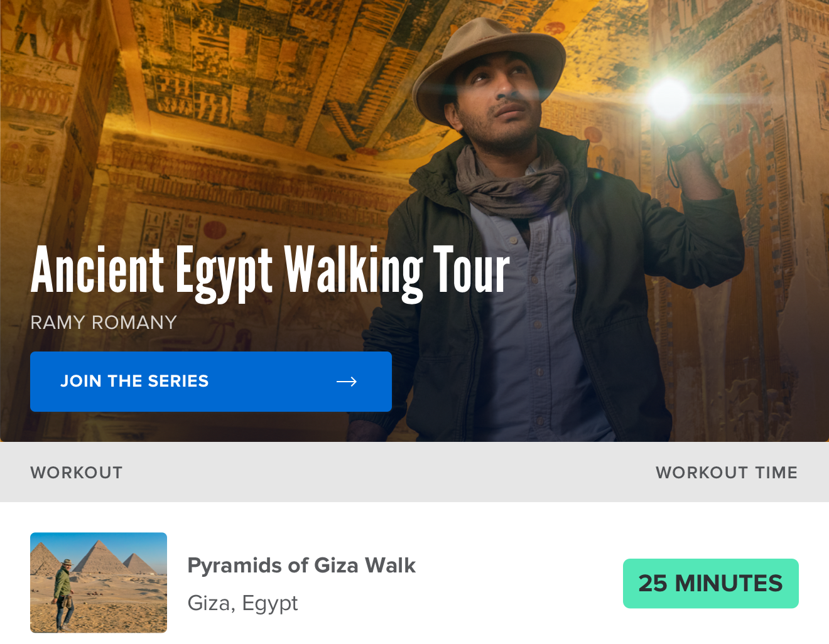Click the WORKOUT TIME column header

pos(726,473)
